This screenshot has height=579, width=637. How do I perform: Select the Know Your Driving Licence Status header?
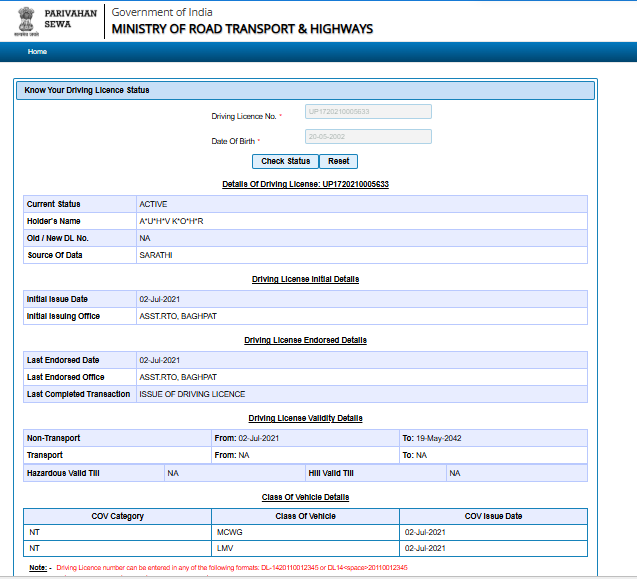[87, 90]
